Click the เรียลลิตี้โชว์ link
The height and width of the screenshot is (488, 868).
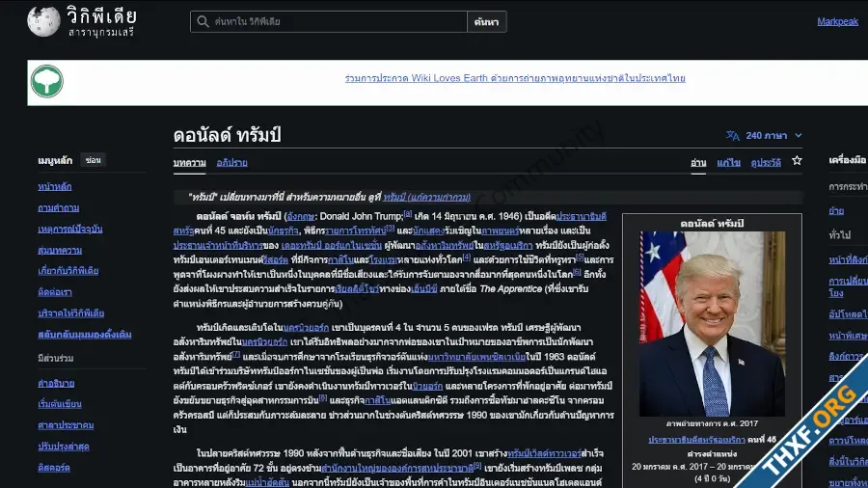pyautogui.click(x=357, y=288)
